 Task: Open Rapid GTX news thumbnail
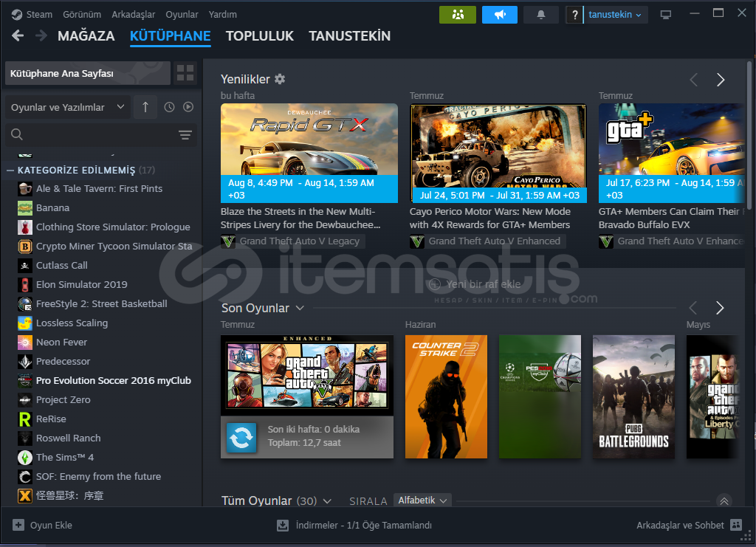tap(309, 154)
